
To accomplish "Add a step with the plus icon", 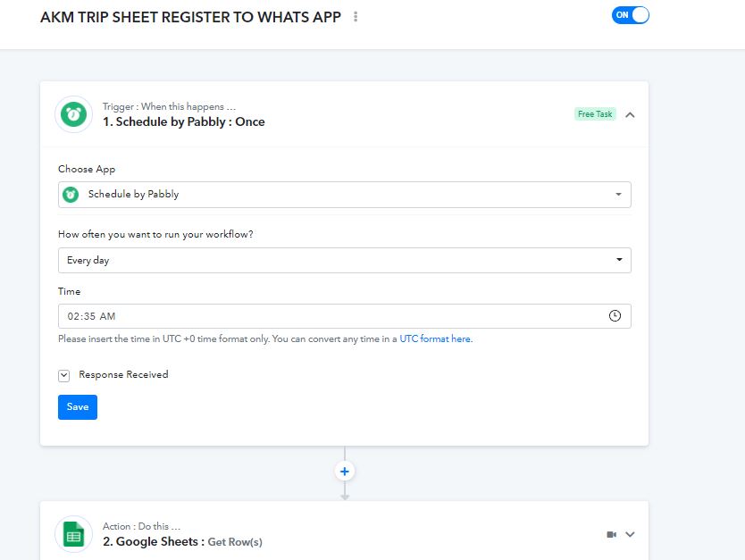I will [x=345, y=472].
